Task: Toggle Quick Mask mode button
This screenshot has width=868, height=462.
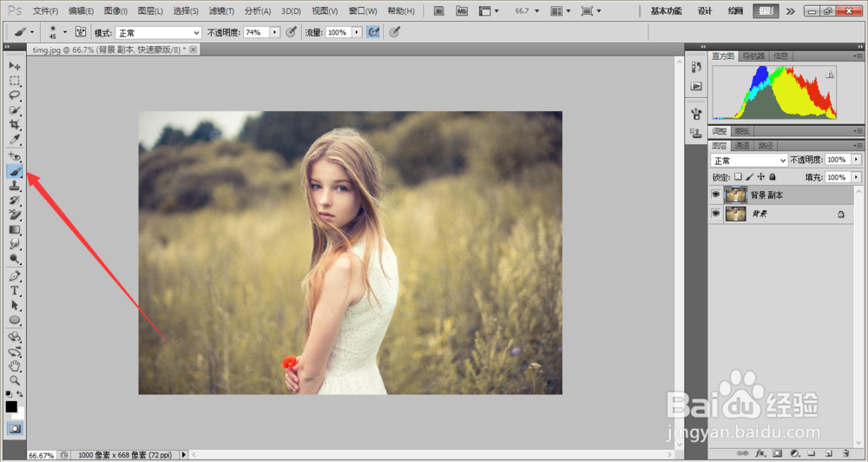Action: (x=15, y=429)
